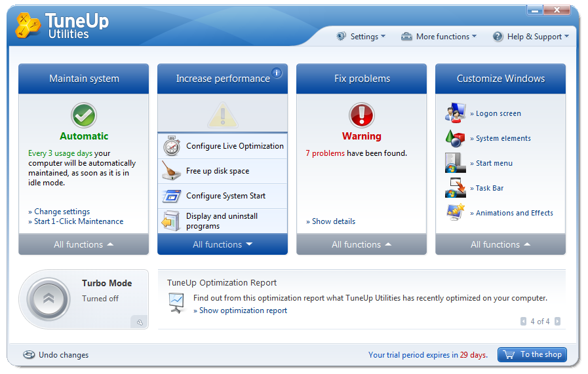Click the info icon on Increase performance
Screen dimensions: 588x374
click(277, 73)
